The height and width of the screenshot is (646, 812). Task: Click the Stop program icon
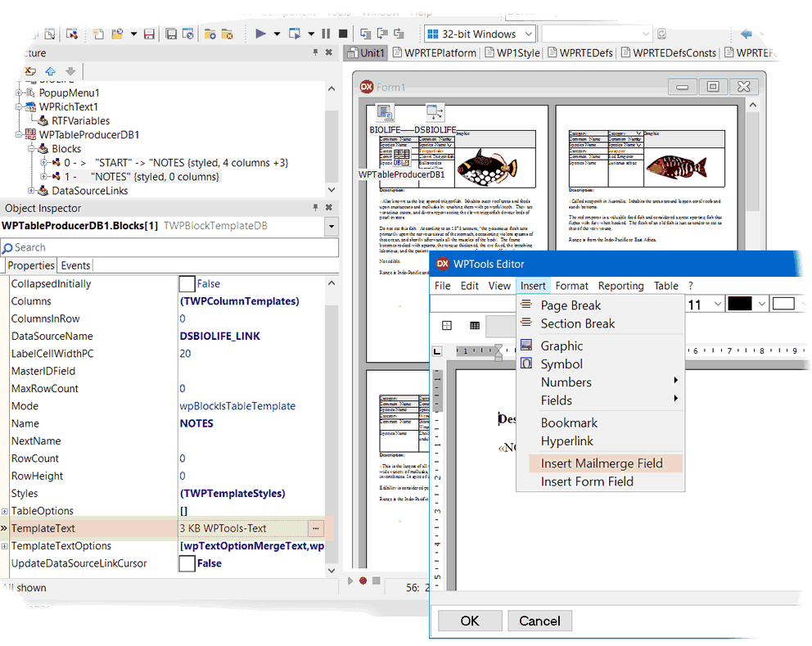click(343, 34)
